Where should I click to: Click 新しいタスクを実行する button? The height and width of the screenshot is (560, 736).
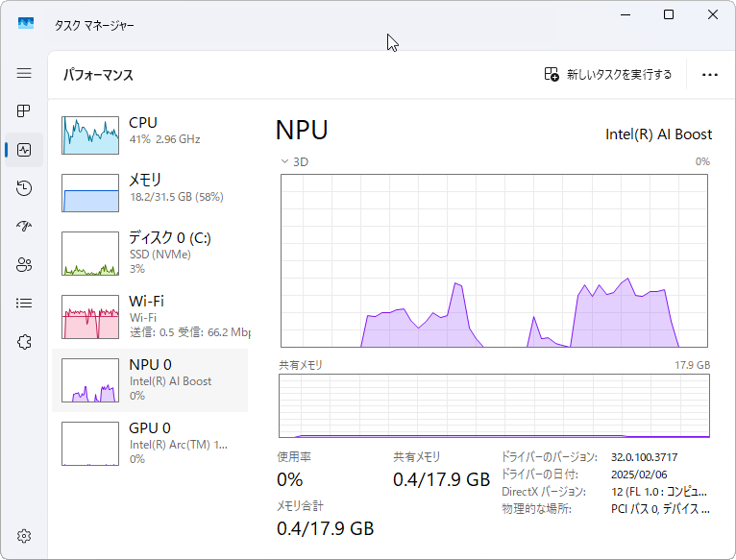click(608, 74)
